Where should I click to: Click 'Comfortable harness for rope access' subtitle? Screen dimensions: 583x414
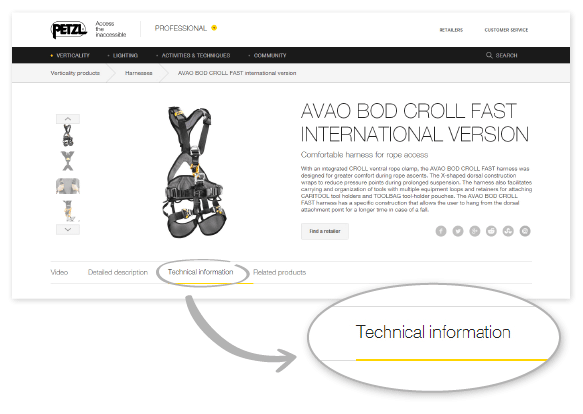tap(364, 155)
